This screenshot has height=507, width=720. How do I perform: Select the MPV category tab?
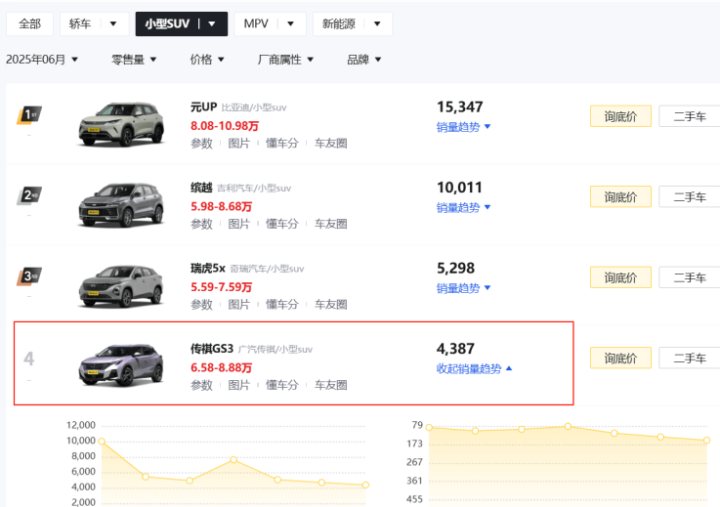pyautogui.click(x=256, y=24)
